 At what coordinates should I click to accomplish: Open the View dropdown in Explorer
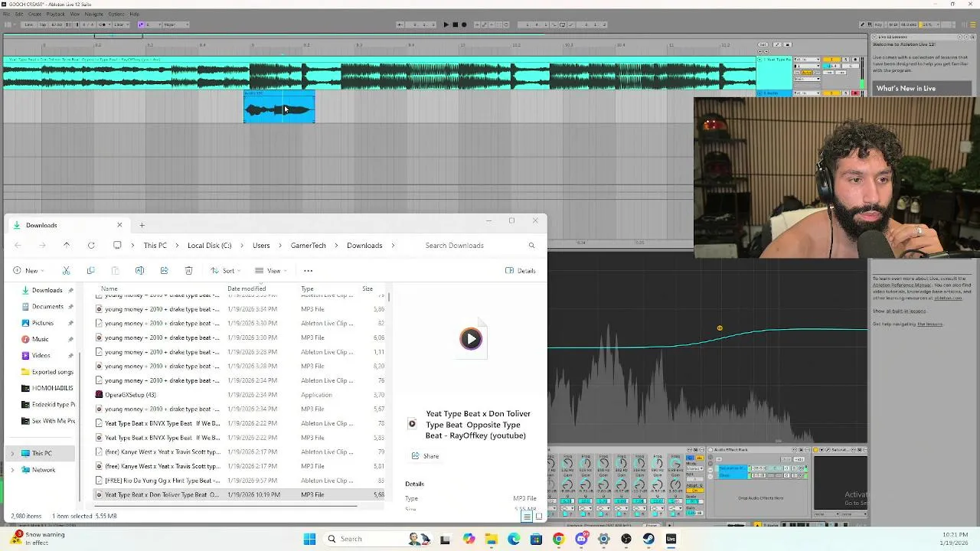point(270,270)
